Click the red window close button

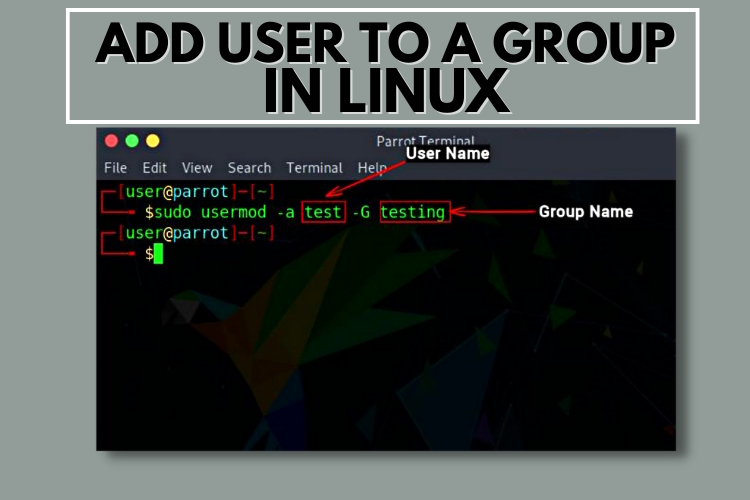[x=111, y=141]
